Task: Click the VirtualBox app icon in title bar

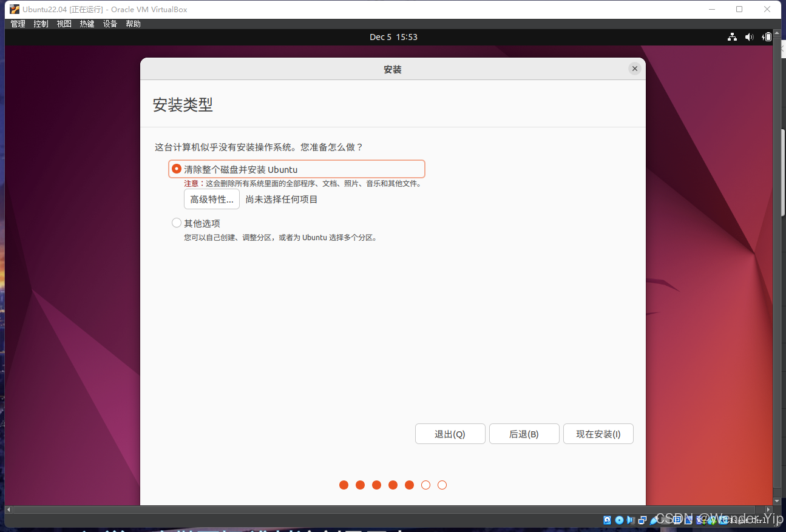Action: click(15, 9)
